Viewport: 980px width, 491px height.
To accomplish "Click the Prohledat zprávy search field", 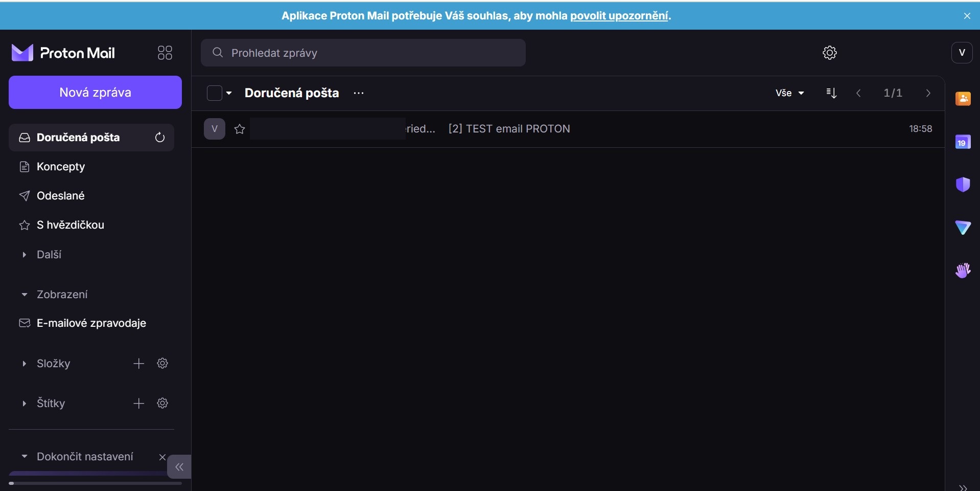I will coord(363,53).
